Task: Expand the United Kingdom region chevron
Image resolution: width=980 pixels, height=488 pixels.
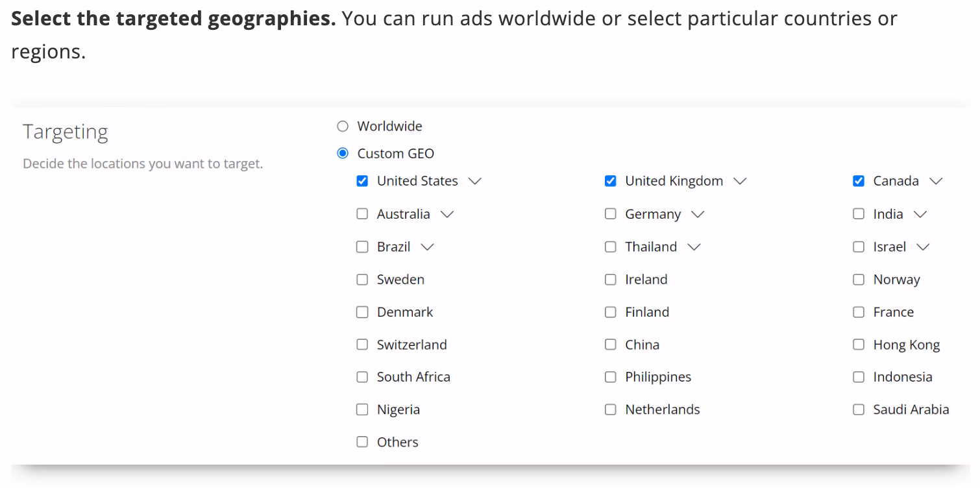Action: [x=740, y=181]
